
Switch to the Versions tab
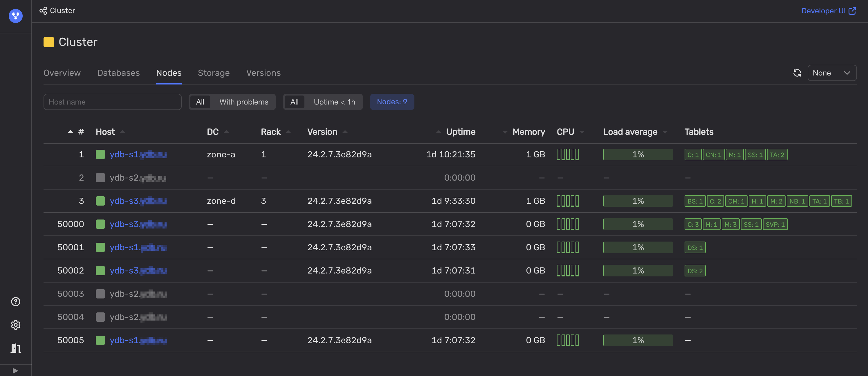[263, 73]
